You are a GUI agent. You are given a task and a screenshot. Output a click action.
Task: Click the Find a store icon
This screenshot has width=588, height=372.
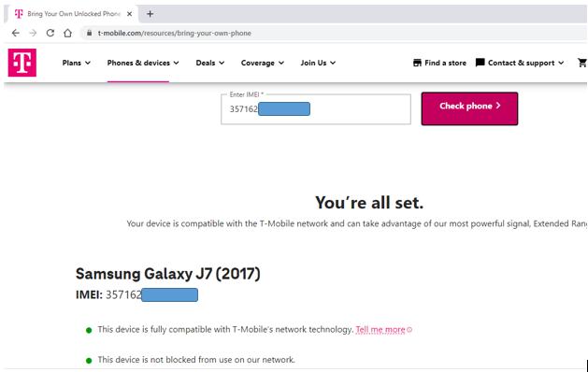pos(417,63)
